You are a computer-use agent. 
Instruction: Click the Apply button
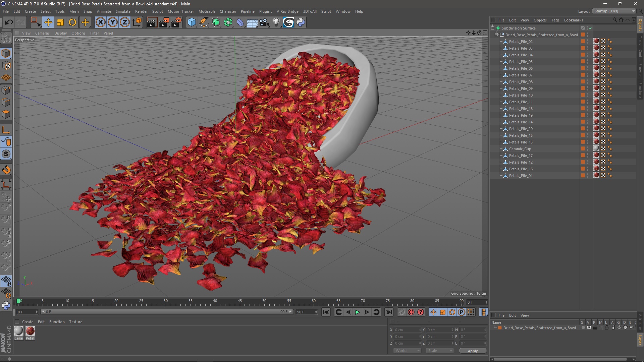tap(473, 351)
